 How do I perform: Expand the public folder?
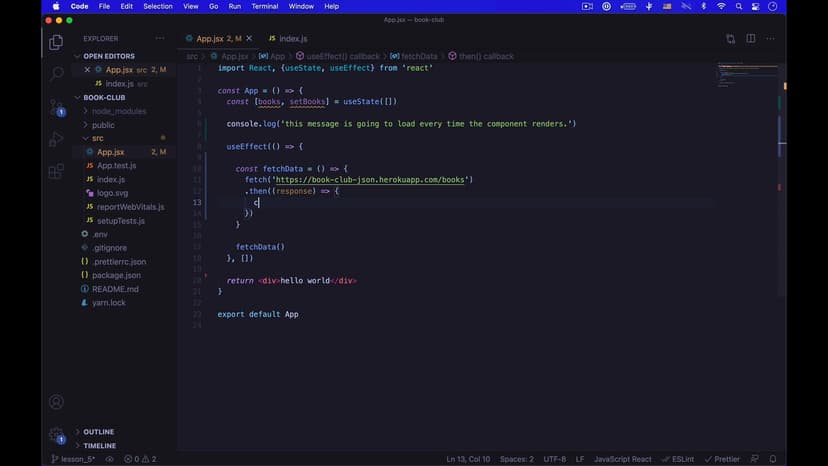point(103,125)
